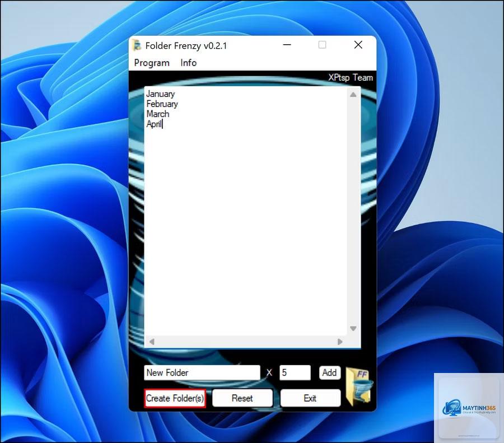The image size is (504, 443).
Task: Click the XPtsp Team label
Action: (351, 77)
